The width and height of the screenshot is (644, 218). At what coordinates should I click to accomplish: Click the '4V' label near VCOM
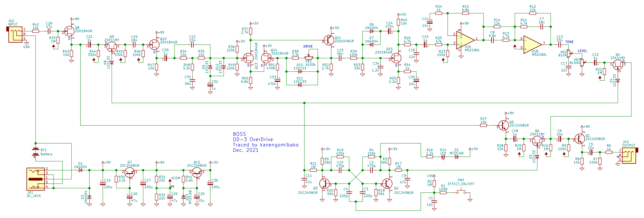tap(172, 186)
